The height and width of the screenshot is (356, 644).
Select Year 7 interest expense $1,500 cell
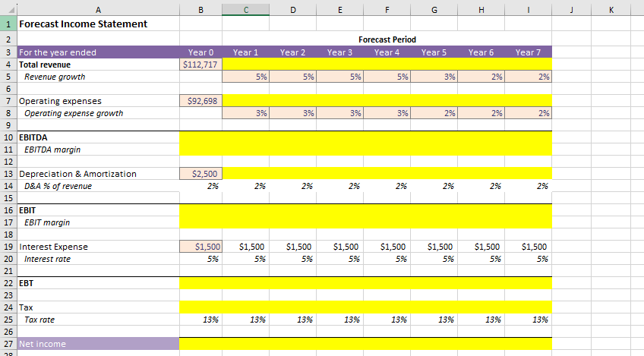[x=528, y=247]
